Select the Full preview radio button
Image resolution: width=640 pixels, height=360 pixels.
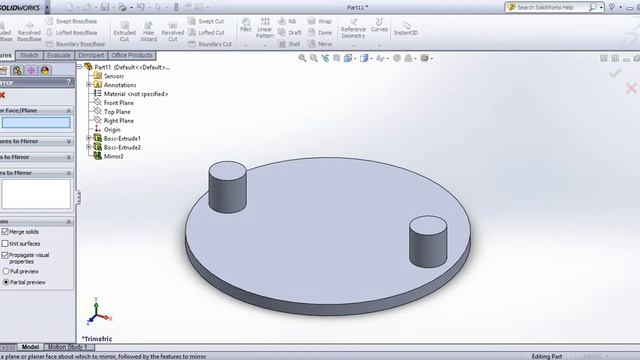click(x=6, y=271)
